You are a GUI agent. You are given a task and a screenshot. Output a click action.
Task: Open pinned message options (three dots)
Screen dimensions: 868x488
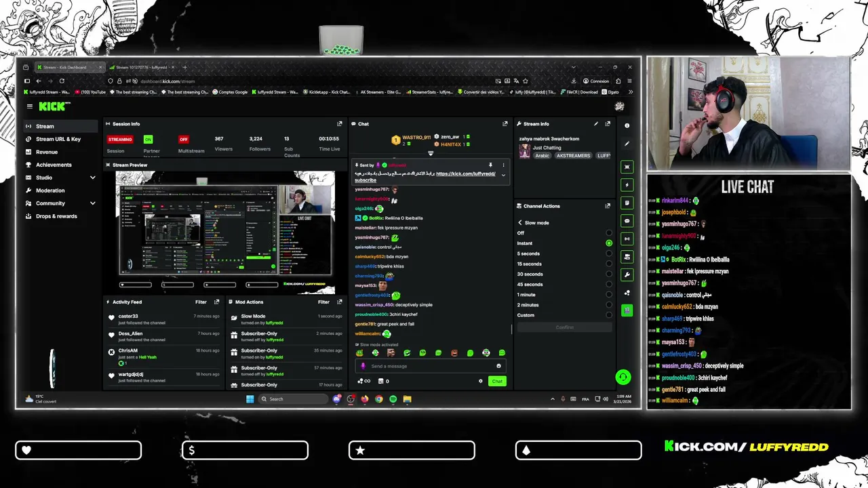[x=503, y=165]
